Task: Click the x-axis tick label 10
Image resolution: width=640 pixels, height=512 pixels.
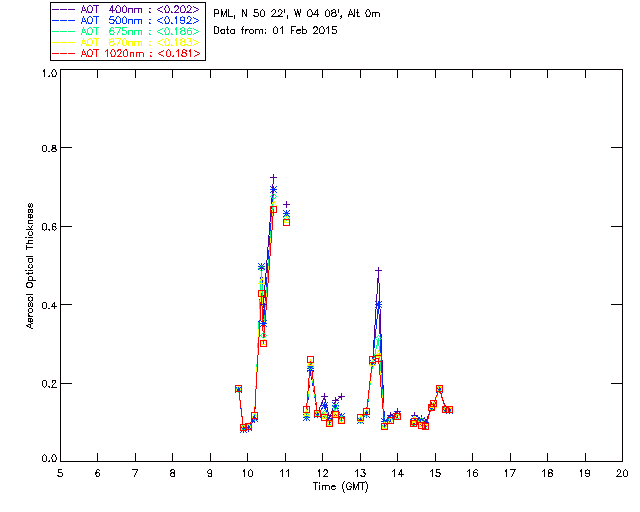Action: 247,473
